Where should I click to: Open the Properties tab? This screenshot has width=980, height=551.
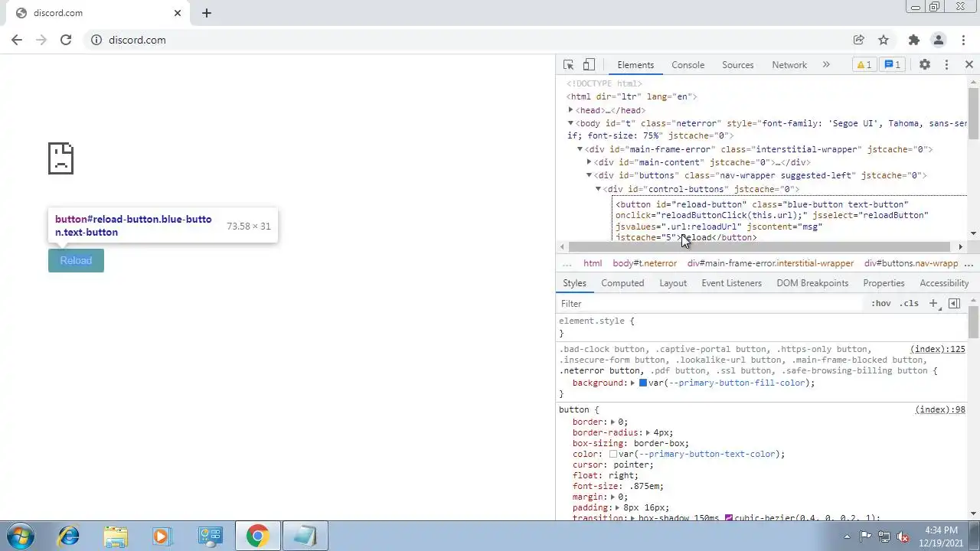(884, 283)
